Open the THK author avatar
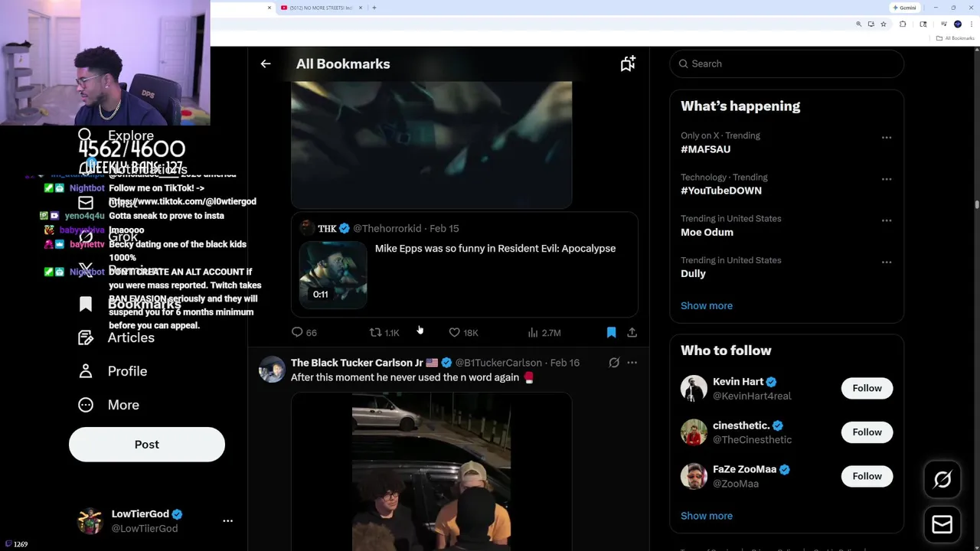980x551 pixels. (306, 228)
